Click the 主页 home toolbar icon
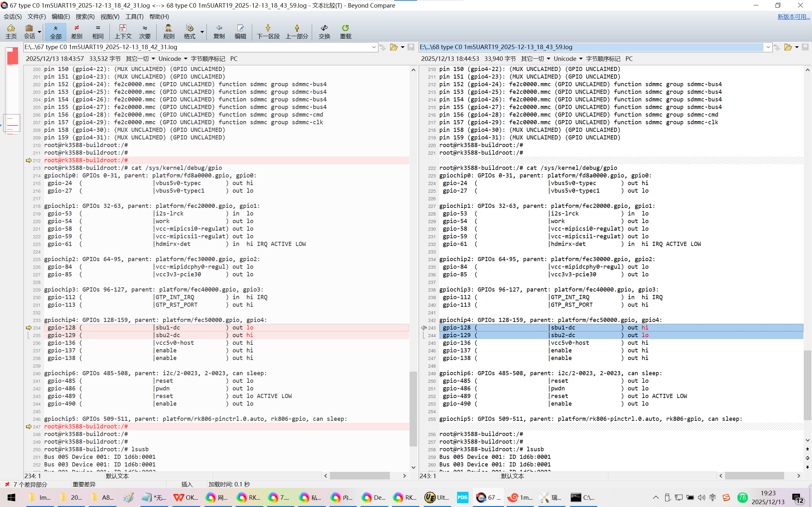 (11, 31)
